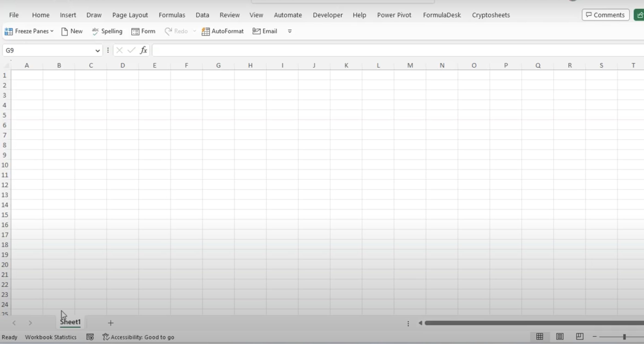Add a new sheet with plus button
This screenshot has height=344, width=644.
tap(110, 323)
